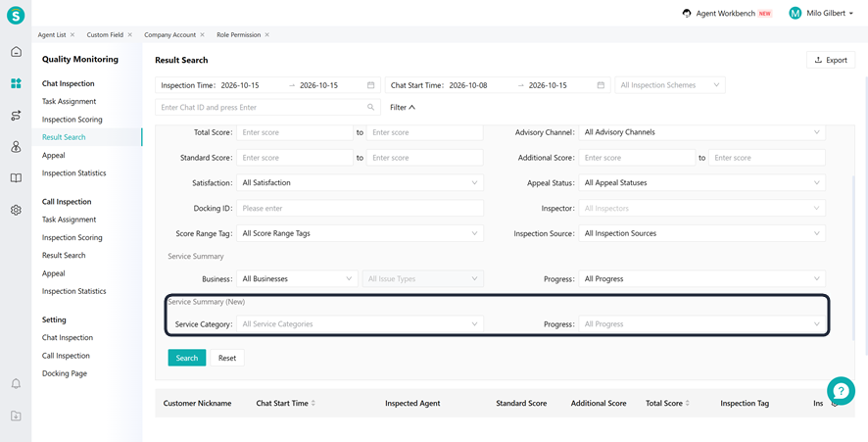The width and height of the screenshot is (868, 442).
Task: Click the Chat ID search field
Action: pos(267,108)
